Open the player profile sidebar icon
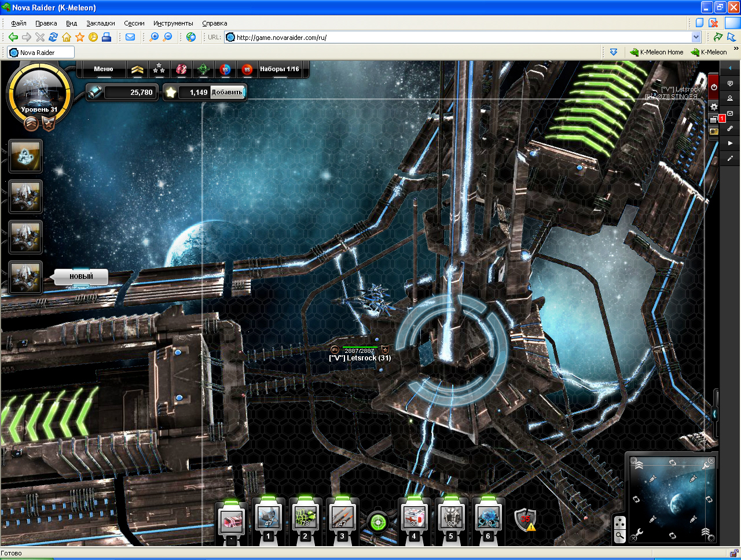 tap(730, 98)
